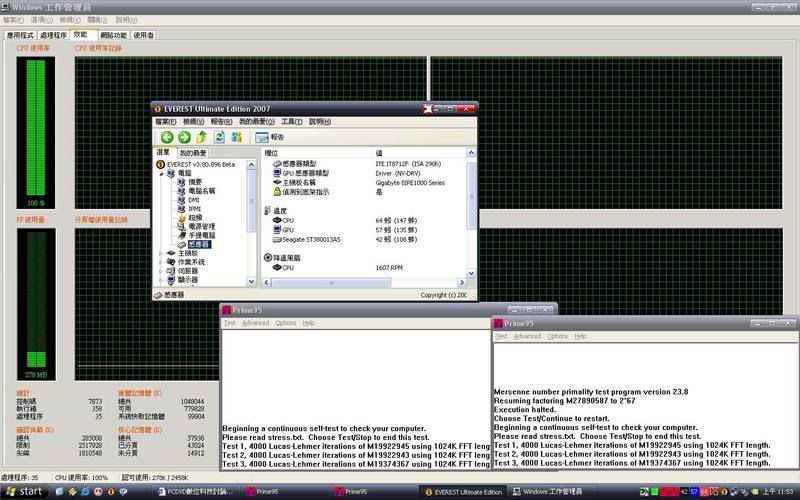The height and width of the screenshot is (500, 800).
Task: Switch to 網路功能 tab in Task Manager
Action: pyautogui.click(x=113, y=35)
